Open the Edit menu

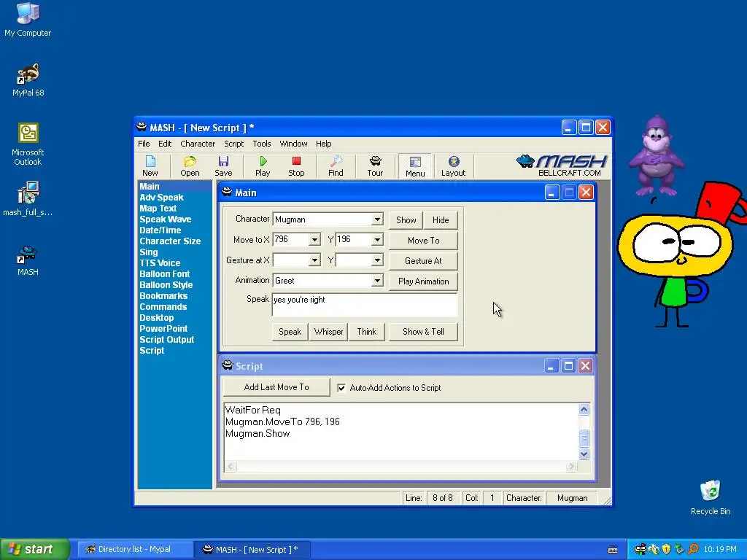coord(165,144)
